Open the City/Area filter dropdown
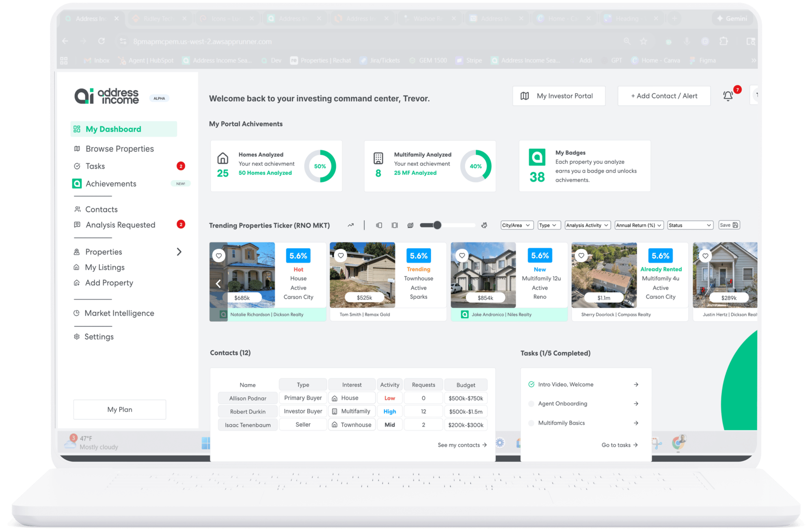The height and width of the screenshot is (529, 812). pos(516,225)
